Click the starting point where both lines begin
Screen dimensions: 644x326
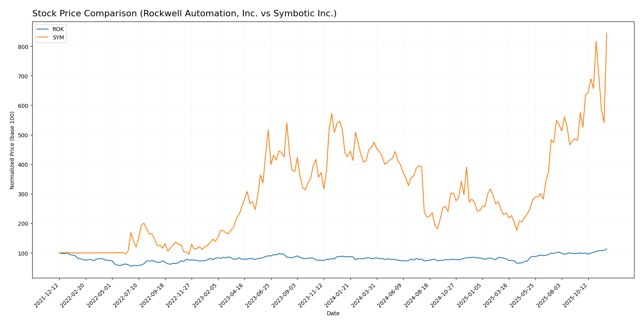click(x=59, y=253)
